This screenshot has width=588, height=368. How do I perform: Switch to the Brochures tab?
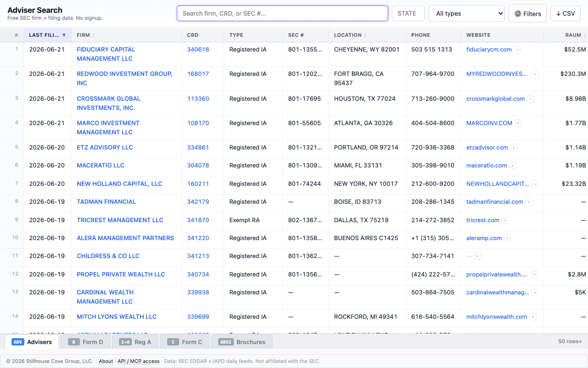pos(242,342)
